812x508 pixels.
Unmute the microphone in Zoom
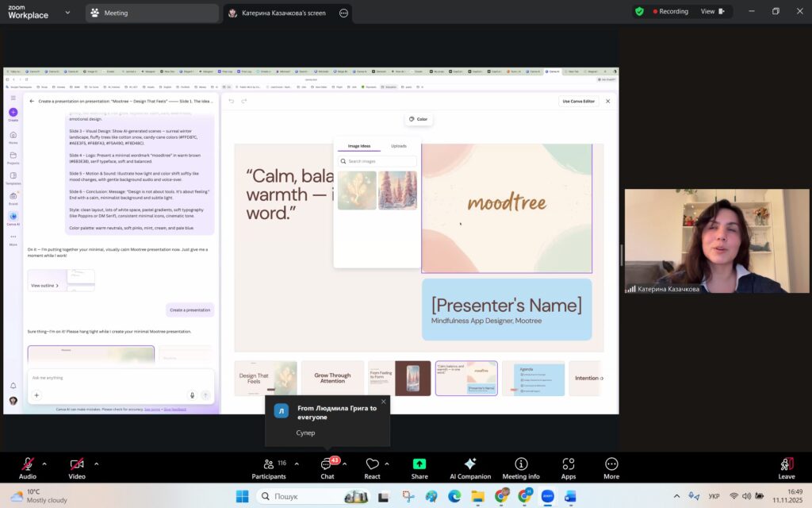pos(28,464)
